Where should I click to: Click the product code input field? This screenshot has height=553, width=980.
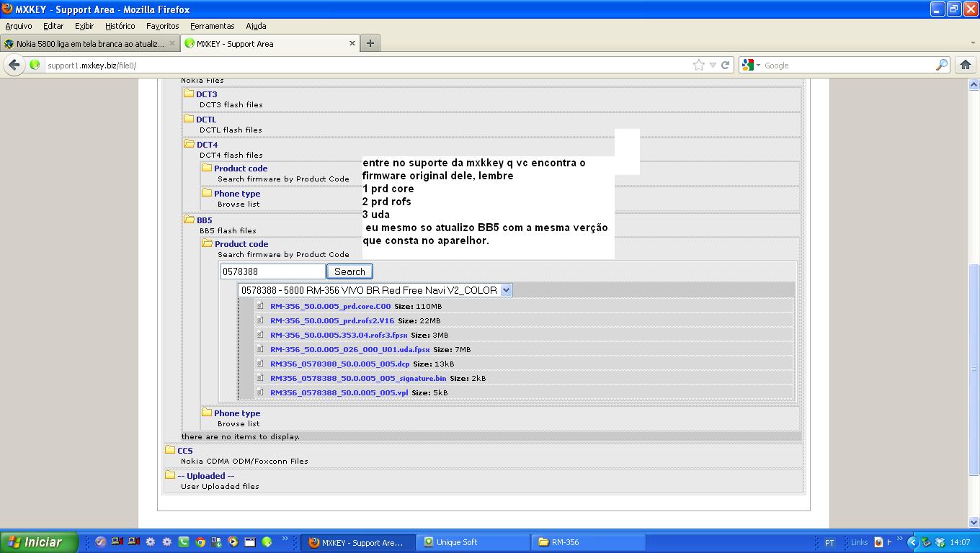point(272,271)
